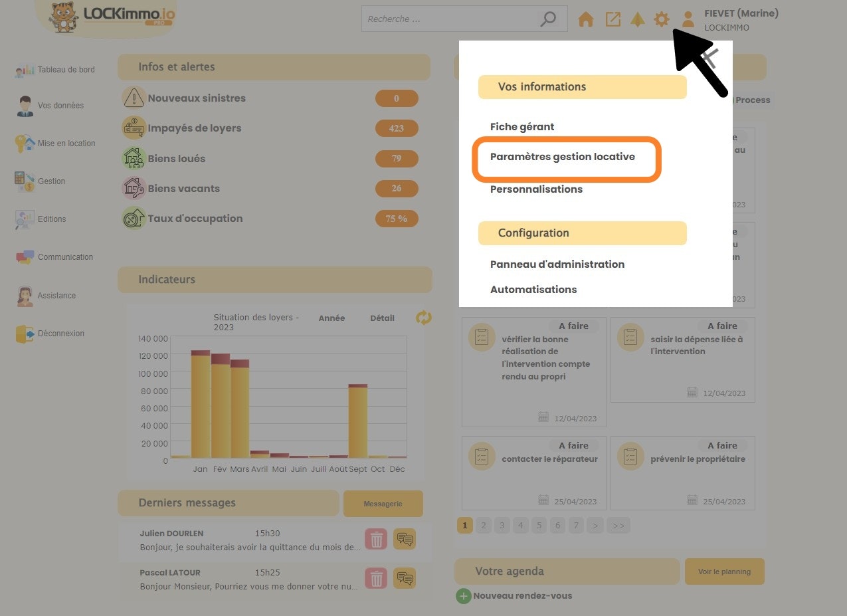Open the settings gear icon

tap(662, 19)
